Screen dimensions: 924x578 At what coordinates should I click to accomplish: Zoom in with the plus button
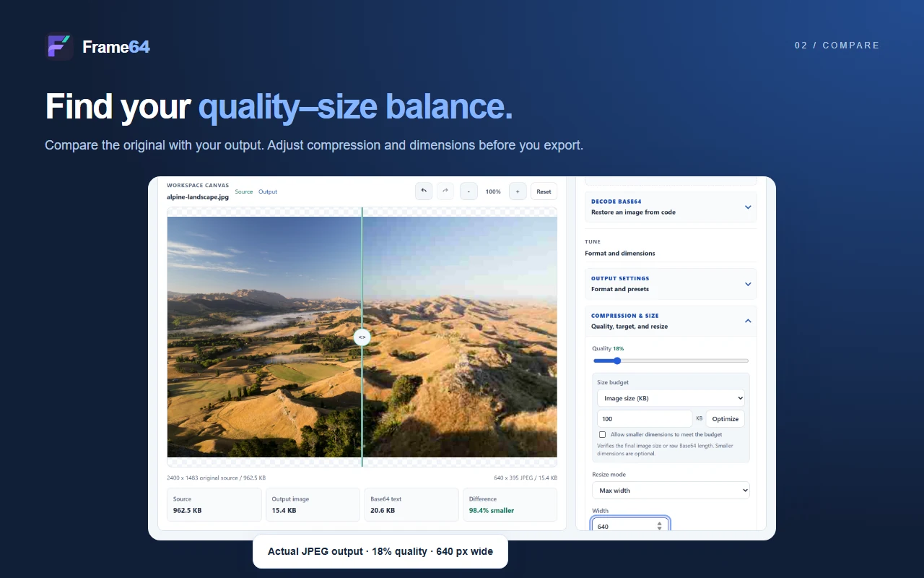click(x=518, y=191)
